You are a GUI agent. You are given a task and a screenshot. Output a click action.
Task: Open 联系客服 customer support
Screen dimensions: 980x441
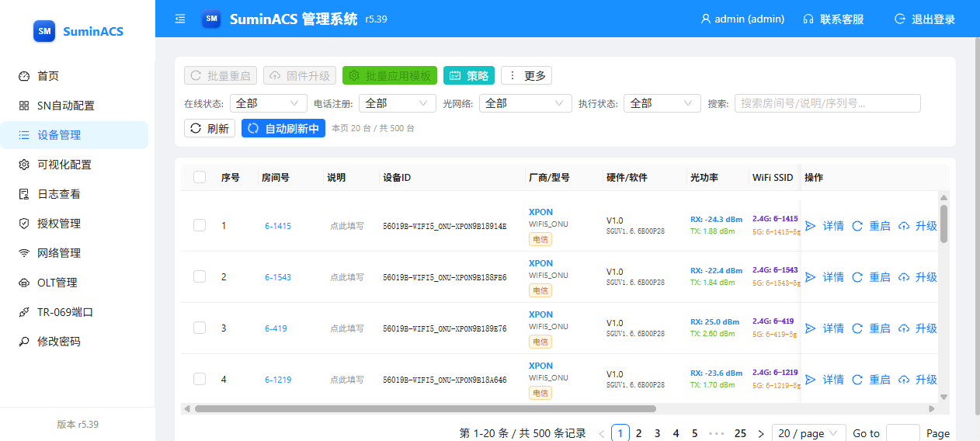click(x=833, y=19)
